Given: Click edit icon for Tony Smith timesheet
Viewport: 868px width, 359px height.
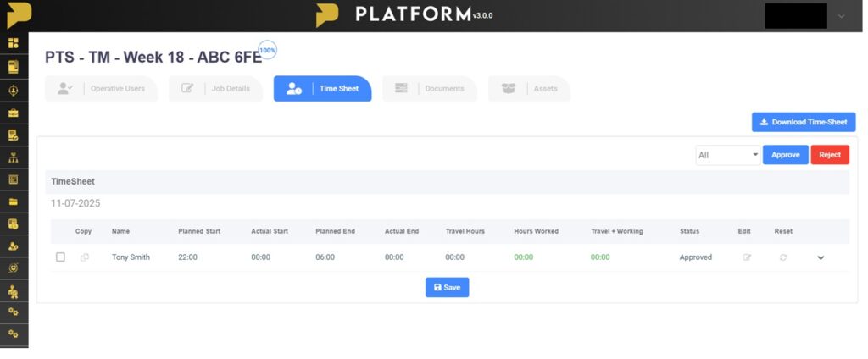Looking at the screenshot, I should (747, 257).
